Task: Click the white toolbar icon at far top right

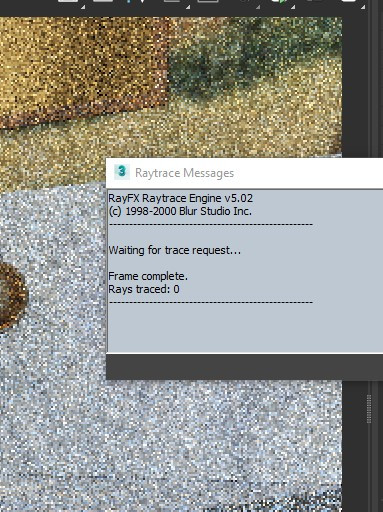Action: (349, 1)
